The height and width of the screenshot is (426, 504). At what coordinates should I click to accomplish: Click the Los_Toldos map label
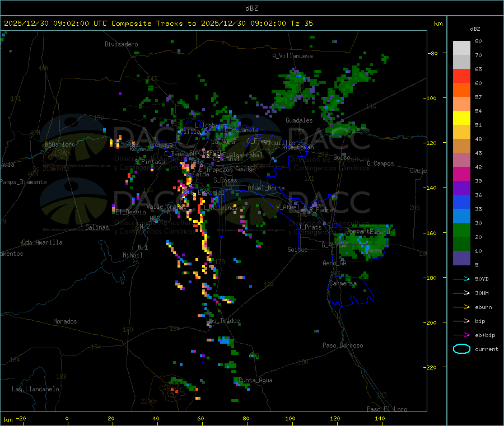tap(223, 321)
